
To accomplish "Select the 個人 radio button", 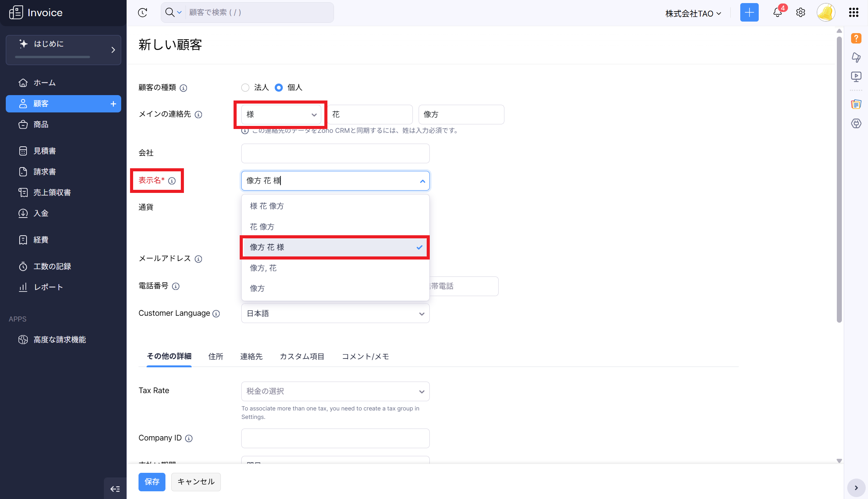I will 279,88.
